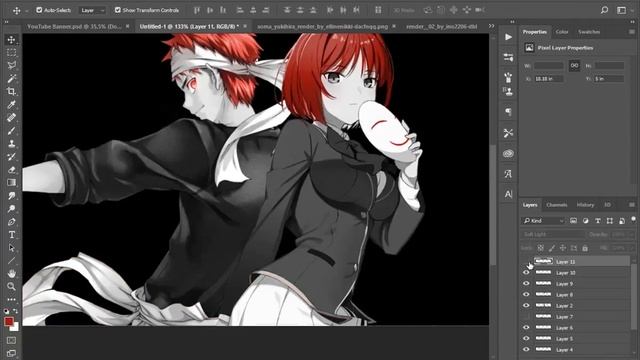Select the Smudge tool
The height and width of the screenshot is (360, 640).
(11, 196)
